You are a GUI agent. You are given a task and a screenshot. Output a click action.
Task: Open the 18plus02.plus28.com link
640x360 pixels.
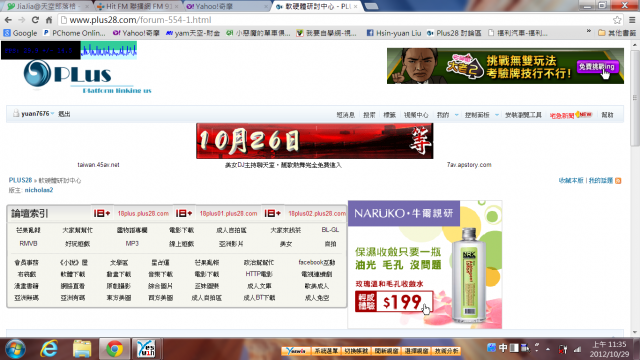[x=317, y=213]
